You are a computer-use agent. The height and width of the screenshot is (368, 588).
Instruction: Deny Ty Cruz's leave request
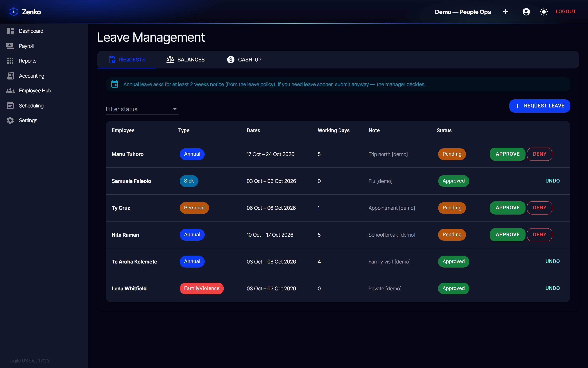539,208
